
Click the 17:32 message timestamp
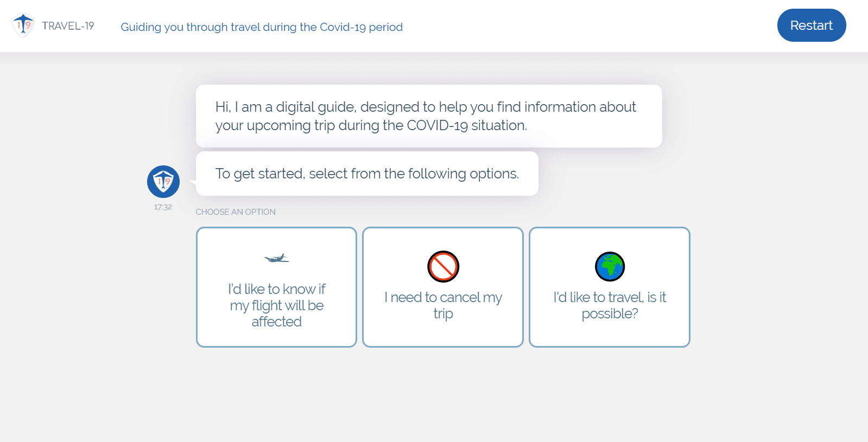[x=163, y=207]
